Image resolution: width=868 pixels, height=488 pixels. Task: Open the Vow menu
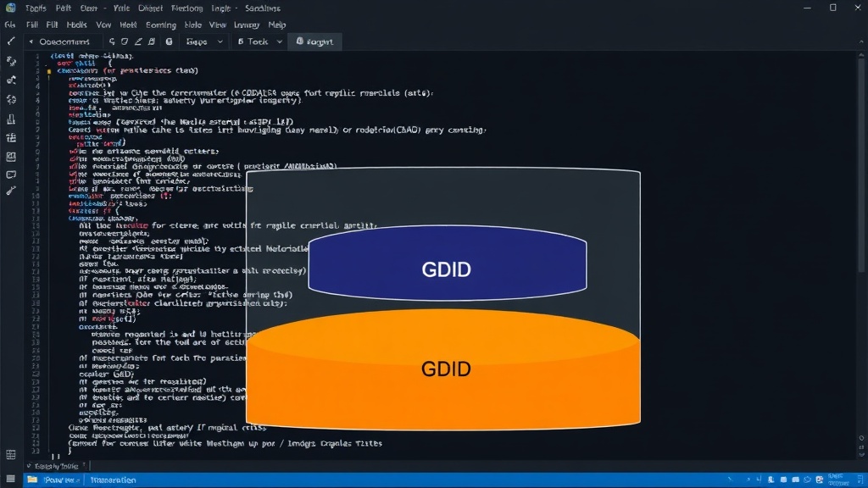point(103,25)
